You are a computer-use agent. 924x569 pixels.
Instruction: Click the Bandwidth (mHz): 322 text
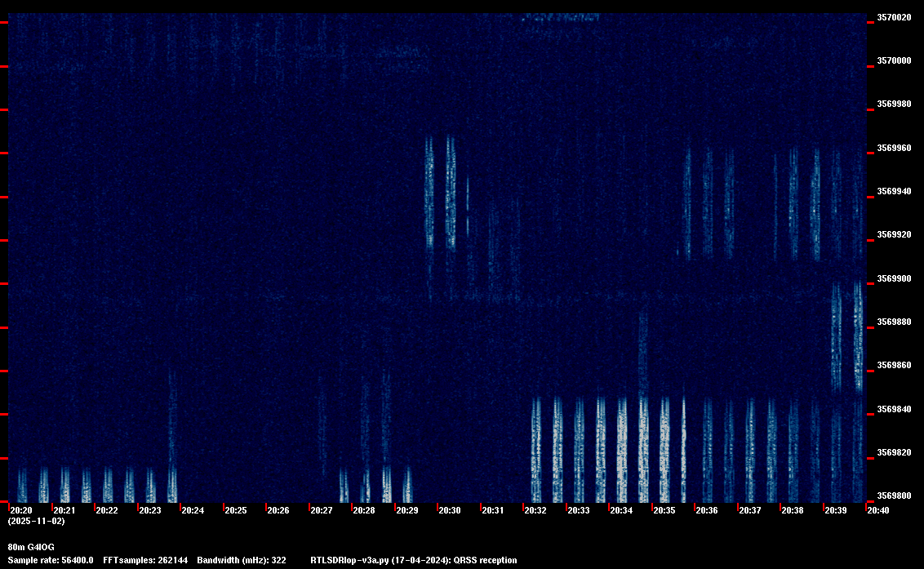242,560
